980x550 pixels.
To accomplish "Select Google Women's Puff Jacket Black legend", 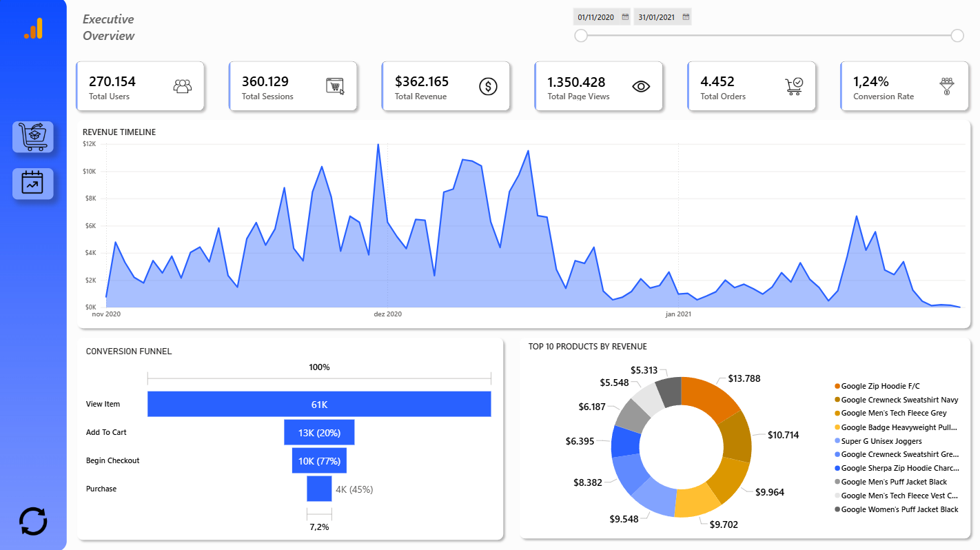I will point(896,510).
